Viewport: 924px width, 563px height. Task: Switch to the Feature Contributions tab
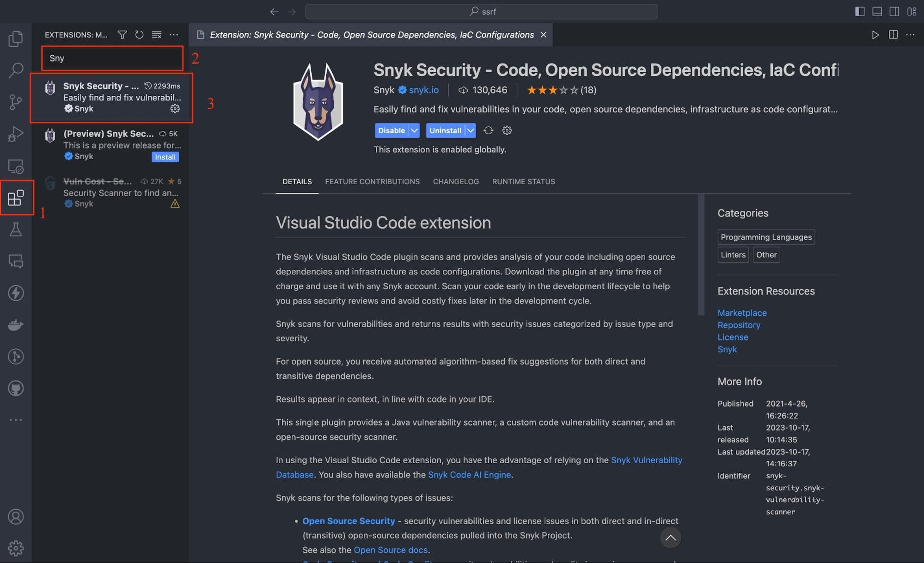372,181
